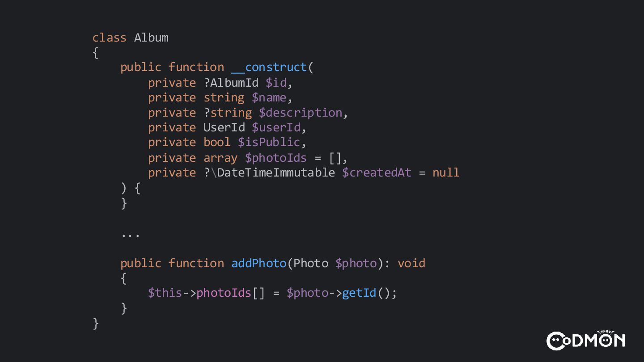This screenshot has height=362, width=644.
Task: Click the $createdAt parameter
Action: click(x=377, y=173)
